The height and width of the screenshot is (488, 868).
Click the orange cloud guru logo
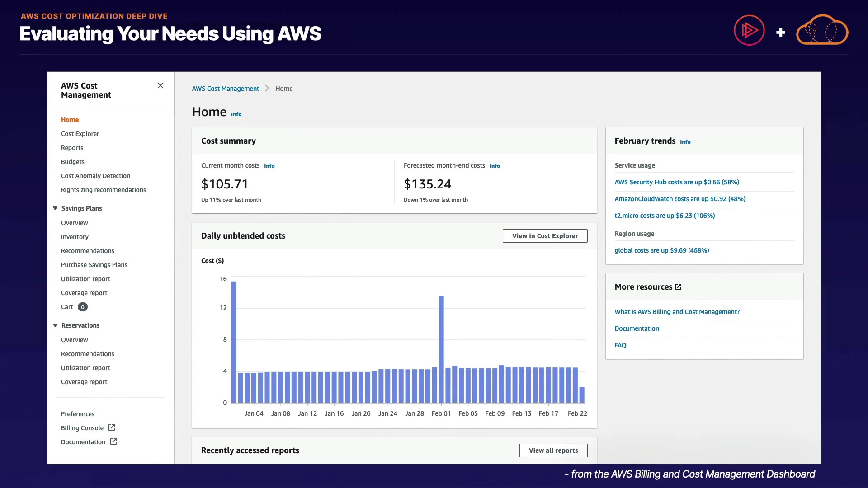tap(822, 30)
